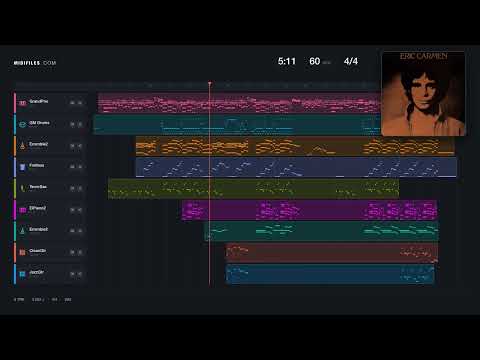This screenshot has height=360, width=480.
Task: Click the JazzGtr track name
Action: tap(37, 272)
